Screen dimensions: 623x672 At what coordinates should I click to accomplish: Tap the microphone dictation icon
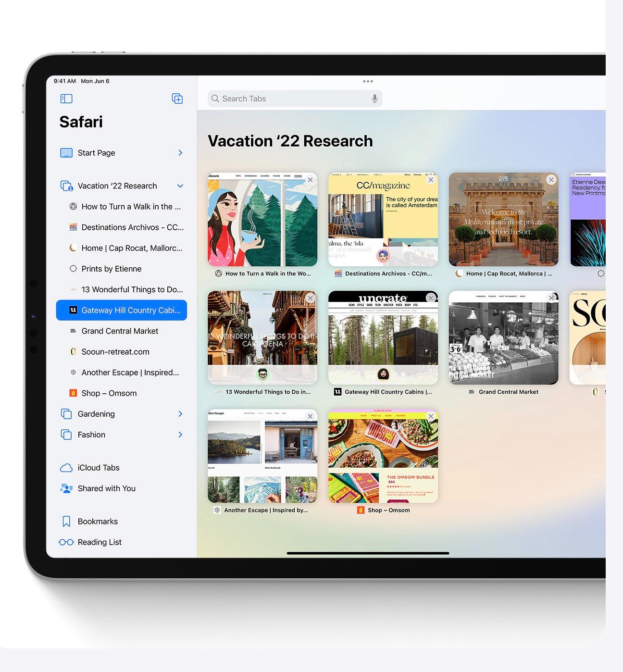[374, 99]
